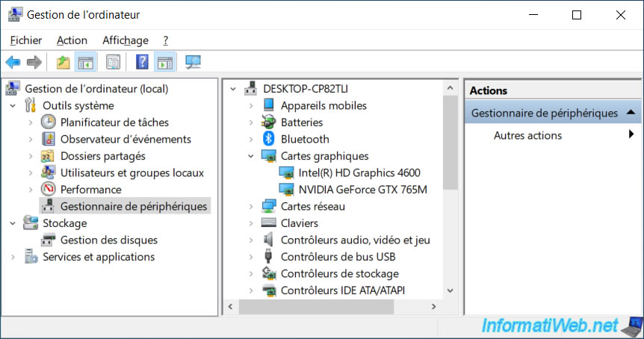Expand the Bluetooth category

(x=251, y=139)
